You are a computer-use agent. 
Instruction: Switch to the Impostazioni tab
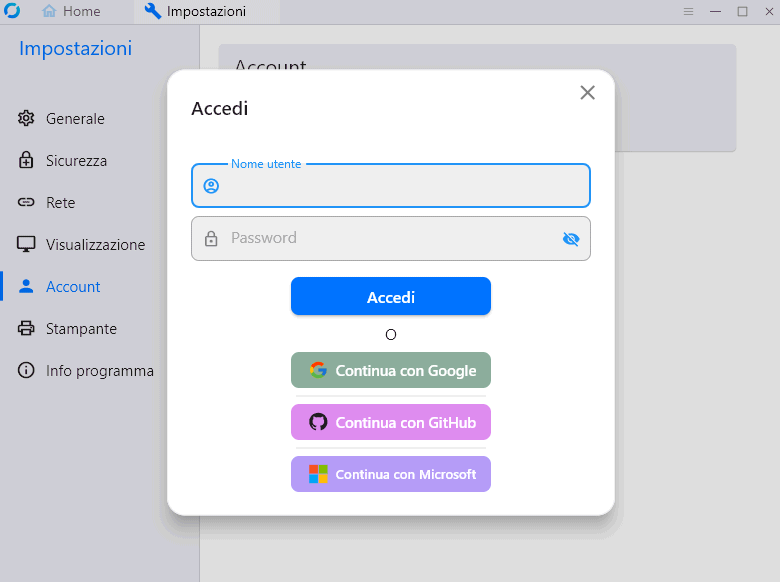[x=206, y=11]
